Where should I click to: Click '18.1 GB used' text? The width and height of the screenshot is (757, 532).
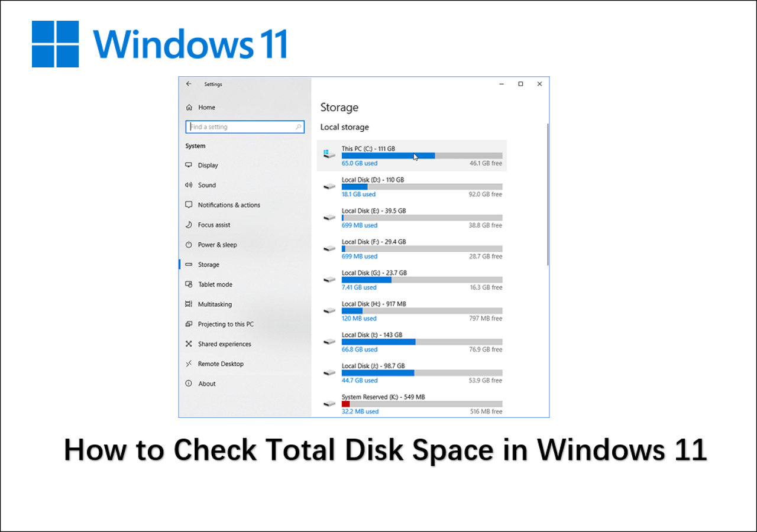(358, 194)
